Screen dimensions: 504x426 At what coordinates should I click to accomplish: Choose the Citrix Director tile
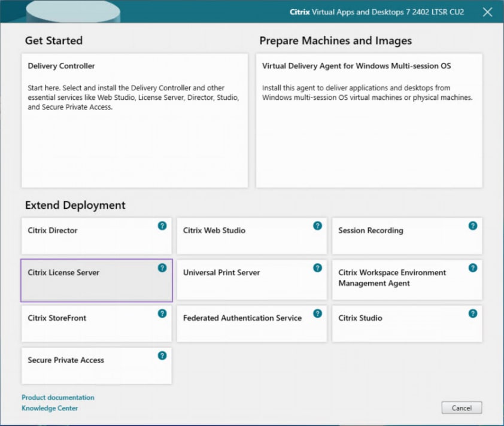(x=96, y=236)
